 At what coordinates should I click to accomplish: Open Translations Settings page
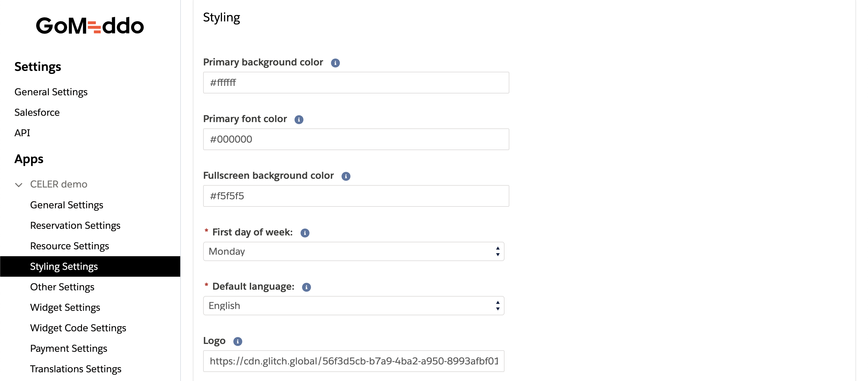point(75,369)
